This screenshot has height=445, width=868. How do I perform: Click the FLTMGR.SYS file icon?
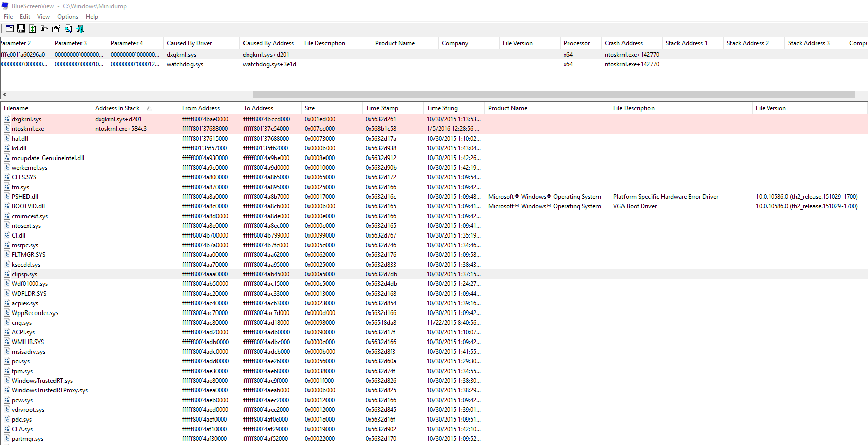(7, 255)
